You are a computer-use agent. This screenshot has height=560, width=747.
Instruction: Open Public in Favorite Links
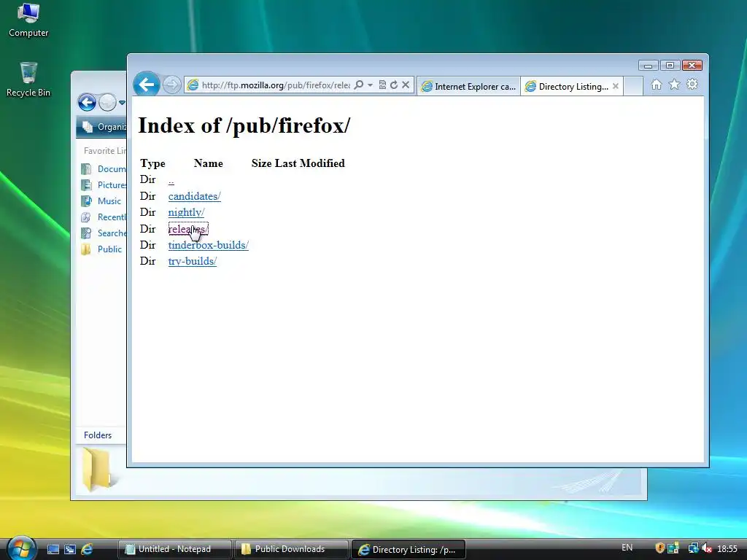pyautogui.click(x=101, y=249)
